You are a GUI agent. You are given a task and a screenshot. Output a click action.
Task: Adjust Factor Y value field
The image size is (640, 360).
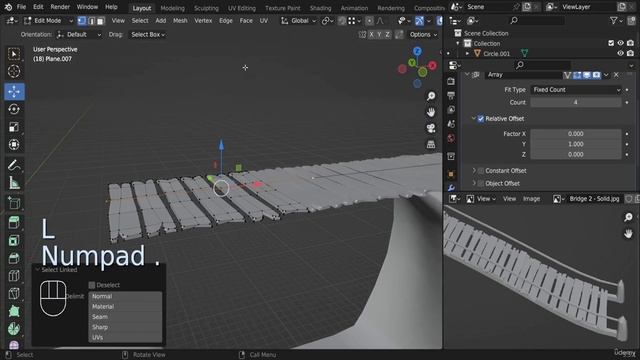click(576, 144)
